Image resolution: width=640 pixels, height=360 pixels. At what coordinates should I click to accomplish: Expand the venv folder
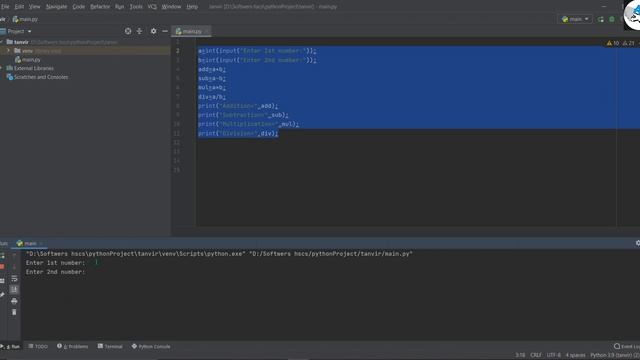pos(8,51)
